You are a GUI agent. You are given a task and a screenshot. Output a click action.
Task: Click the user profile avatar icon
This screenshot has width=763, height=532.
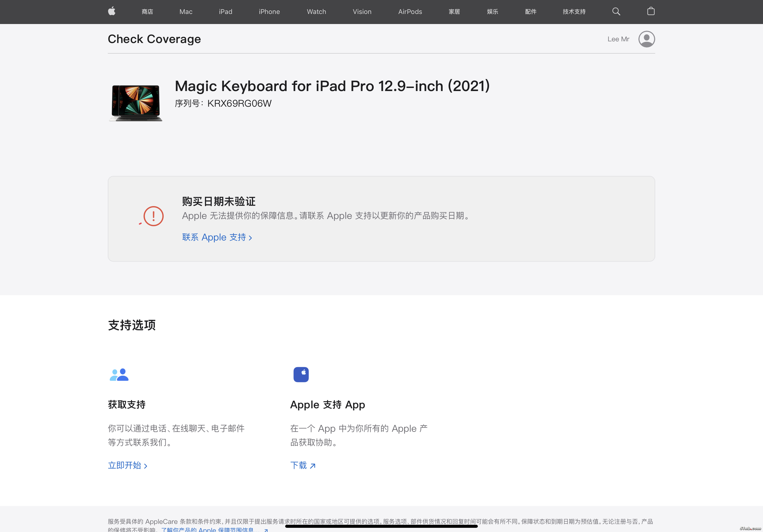coord(646,39)
